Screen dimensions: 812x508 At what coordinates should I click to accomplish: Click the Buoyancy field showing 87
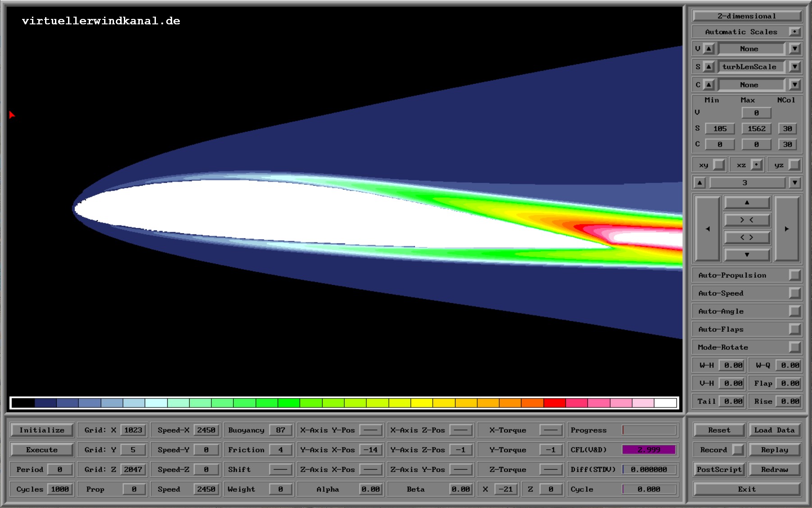coord(280,430)
